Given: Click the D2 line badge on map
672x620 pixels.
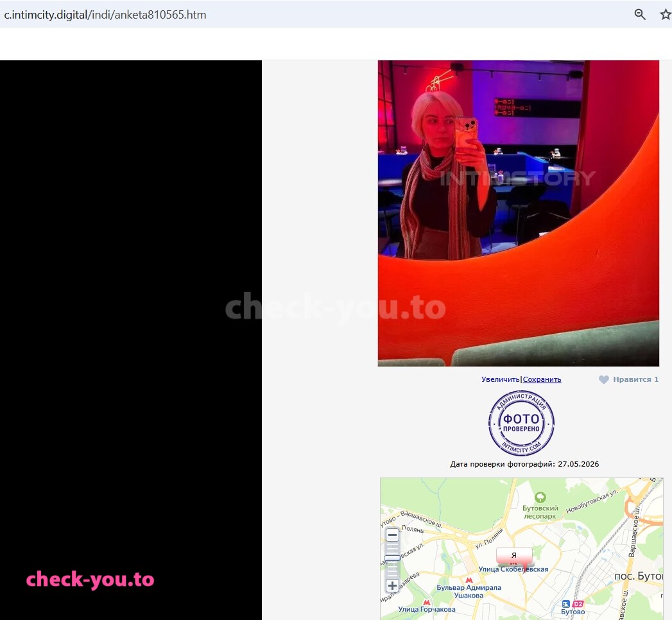Looking at the screenshot, I should coord(578,604).
